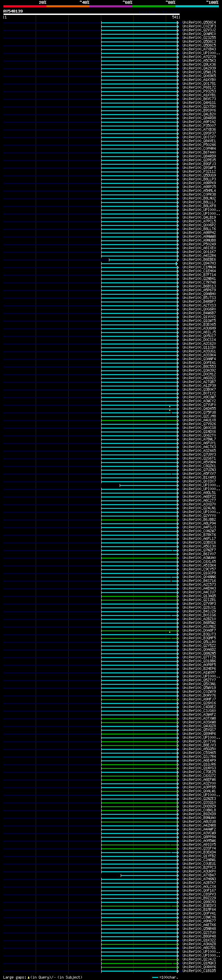Click the =100char. scale legend
The height and width of the screenshot is (980, 222).
pos(165,977)
